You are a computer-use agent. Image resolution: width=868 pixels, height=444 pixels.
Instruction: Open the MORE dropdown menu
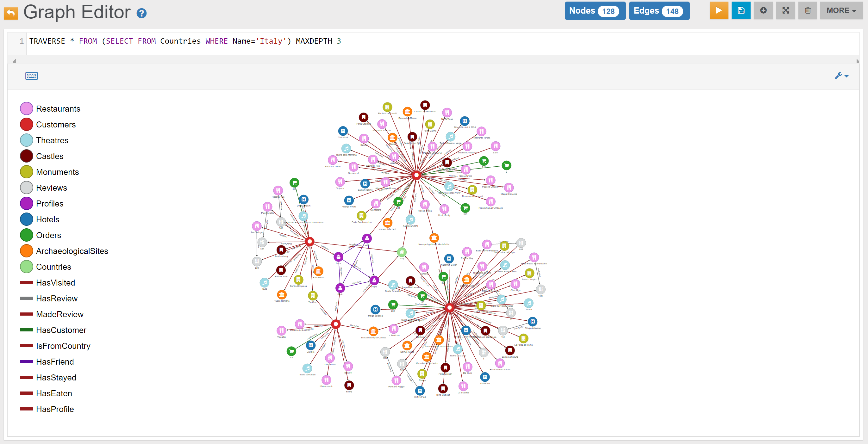841,11
